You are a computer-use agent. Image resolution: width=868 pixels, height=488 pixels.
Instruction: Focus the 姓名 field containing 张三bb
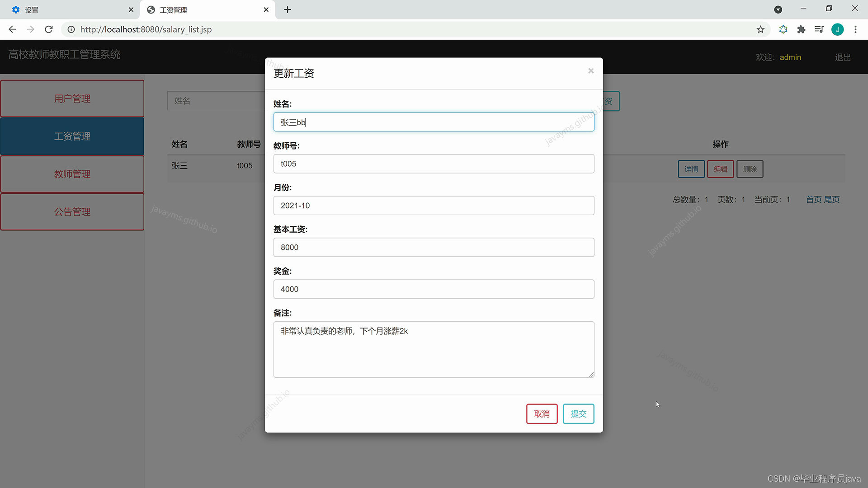(x=434, y=122)
